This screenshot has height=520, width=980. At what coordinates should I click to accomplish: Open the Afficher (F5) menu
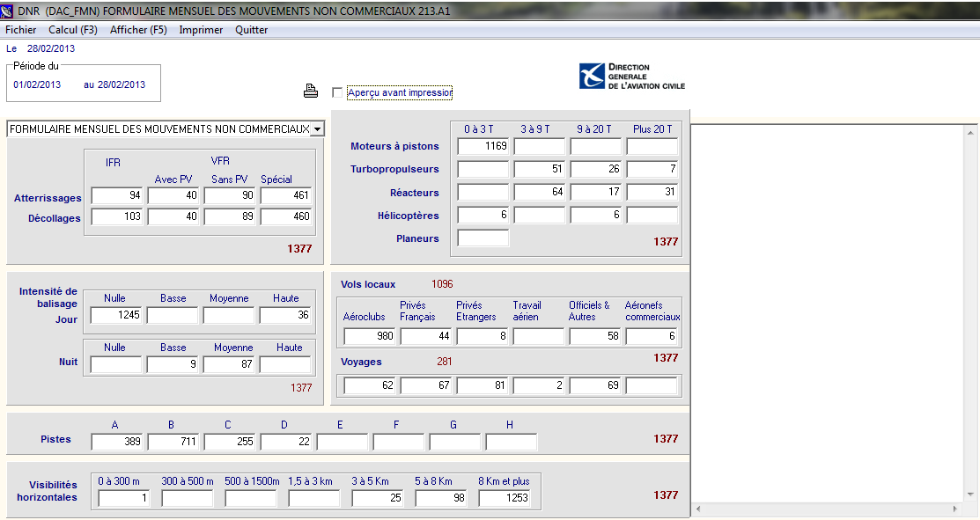point(138,30)
